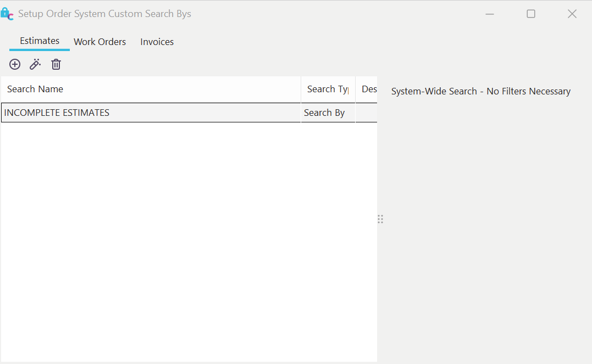Add a new custom search

(x=15, y=64)
